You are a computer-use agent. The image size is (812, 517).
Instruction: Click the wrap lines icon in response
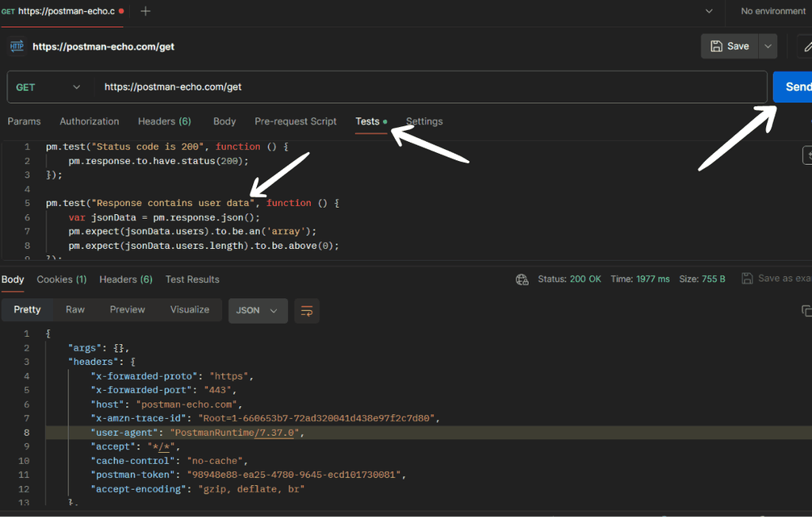tap(307, 311)
